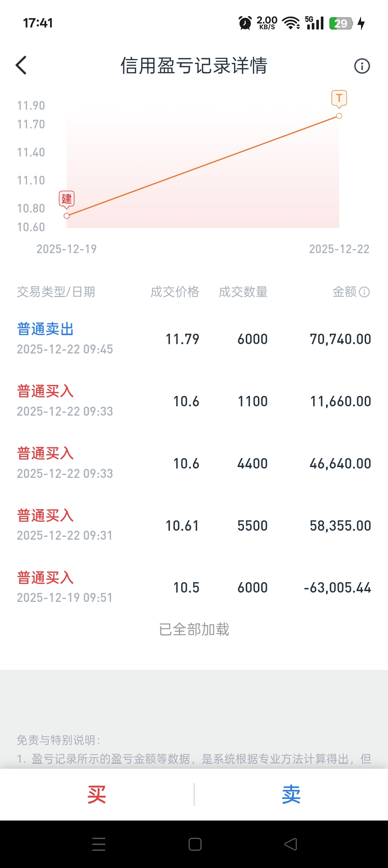Tap the back arrow icon
This screenshot has height=868, width=388.
click(x=21, y=65)
